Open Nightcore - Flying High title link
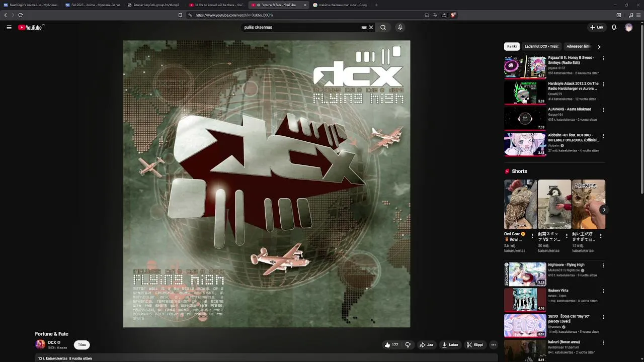This screenshot has height=362, width=644. (567, 265)
